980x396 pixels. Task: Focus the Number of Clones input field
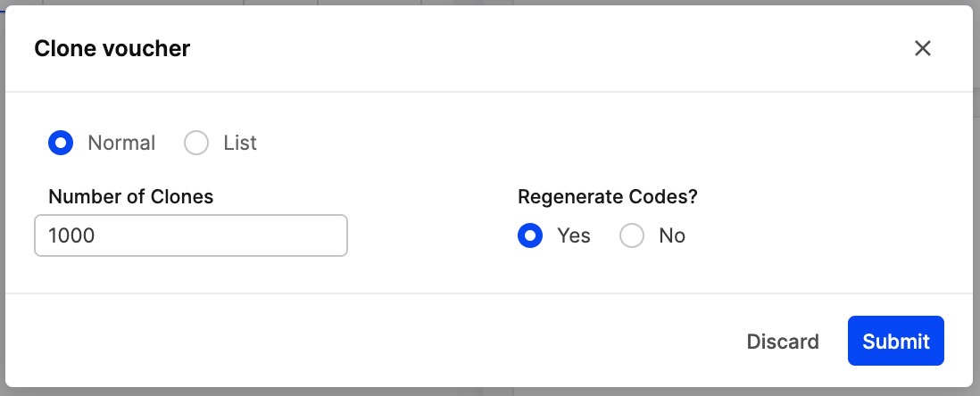190,235
